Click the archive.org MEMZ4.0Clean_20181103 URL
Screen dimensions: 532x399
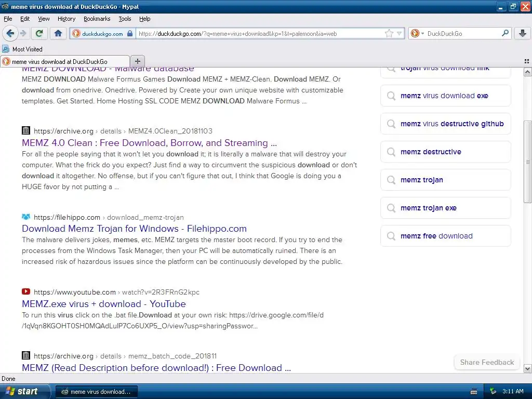coord(123,131)
